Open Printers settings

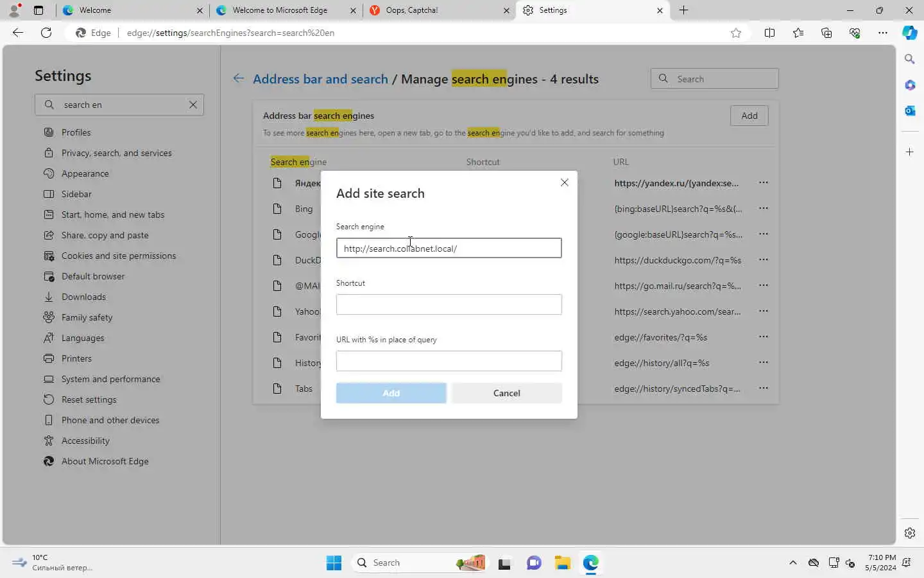pos(76,358)
